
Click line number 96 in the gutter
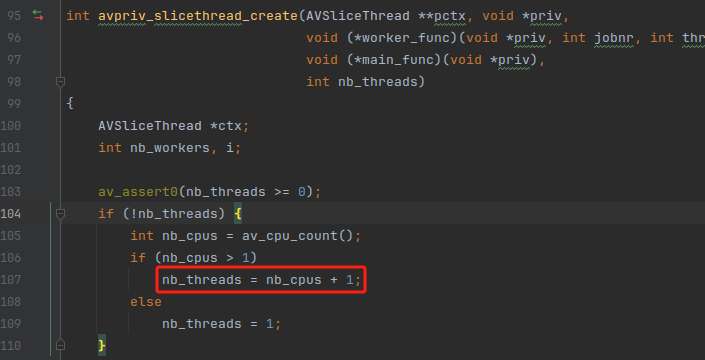coord(14,38)
